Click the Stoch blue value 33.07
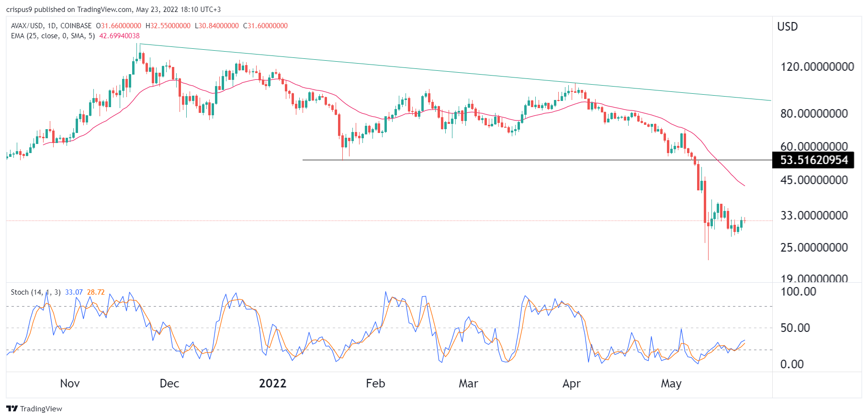Image resolution: width=868 pixels, height=419 pixels. [74, 292]
